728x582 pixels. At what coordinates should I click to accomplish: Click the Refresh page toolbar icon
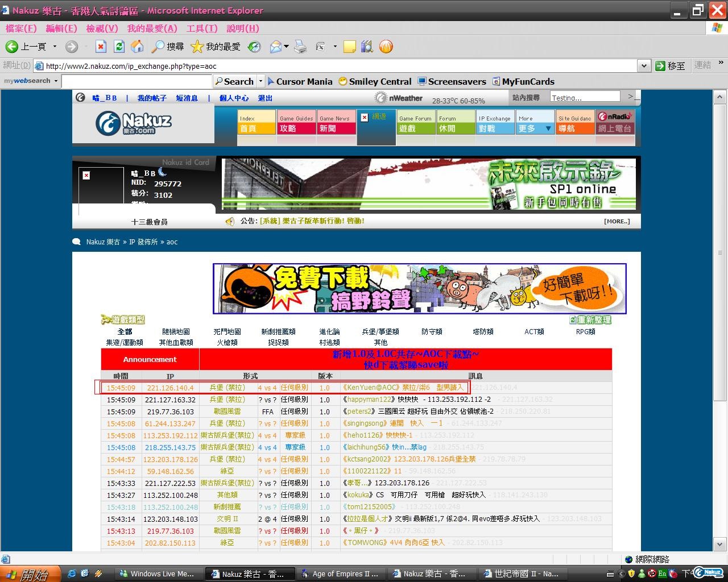pos(119,47)
